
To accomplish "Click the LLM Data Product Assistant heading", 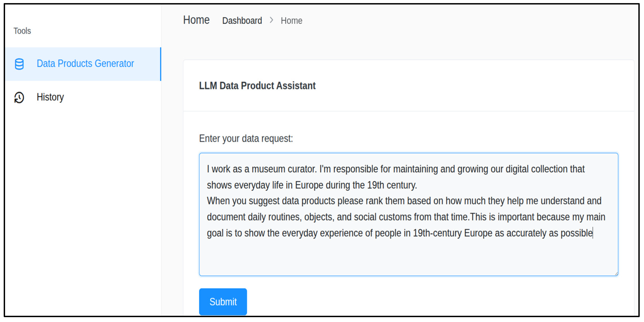I will tap(257, 85).
